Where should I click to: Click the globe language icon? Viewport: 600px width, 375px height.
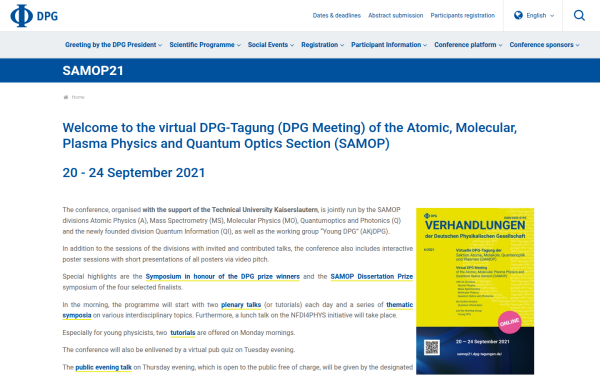click(x=518, y=15)
